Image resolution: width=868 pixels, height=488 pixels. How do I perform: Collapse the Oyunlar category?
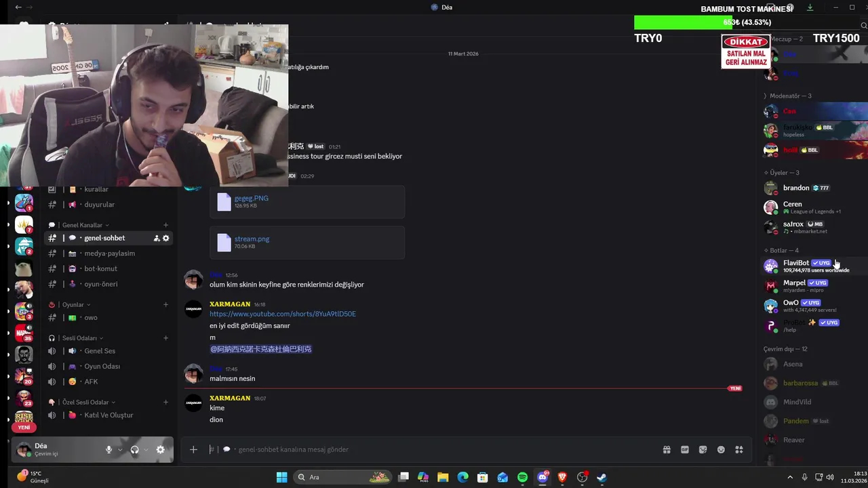(x=69, y=305)
